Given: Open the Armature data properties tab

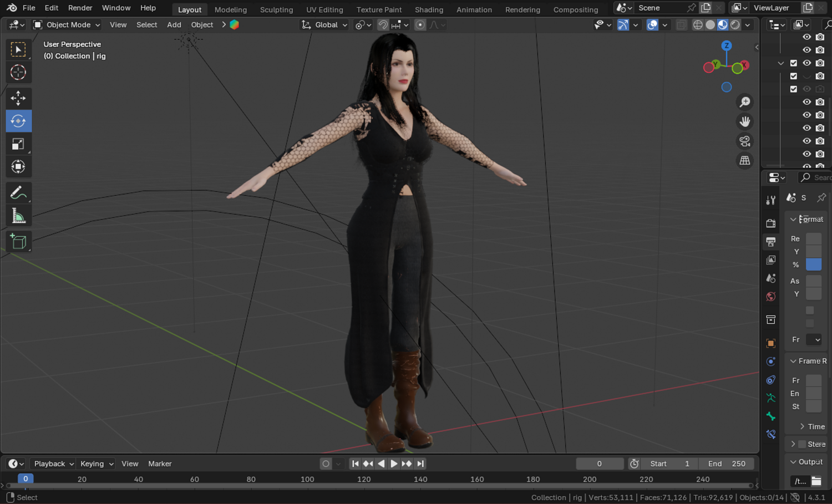Looking at the screenshot, I should (x=771, y=398).
